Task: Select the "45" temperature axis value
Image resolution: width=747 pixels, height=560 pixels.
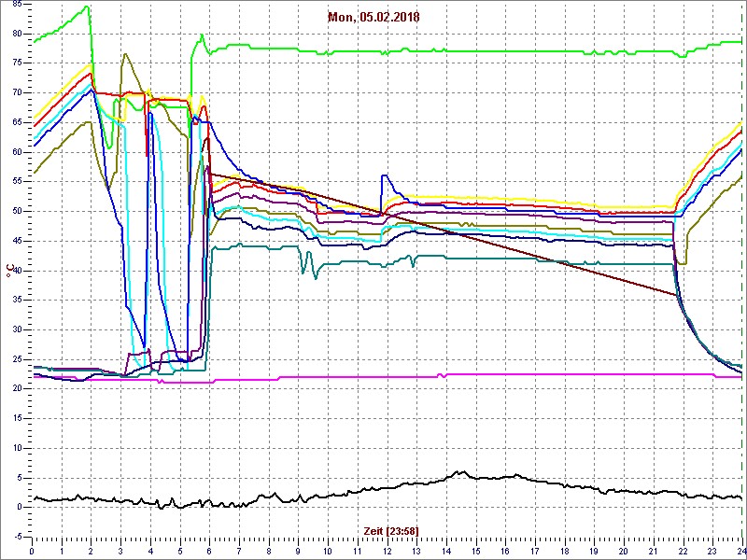Action: pos(17,241)
